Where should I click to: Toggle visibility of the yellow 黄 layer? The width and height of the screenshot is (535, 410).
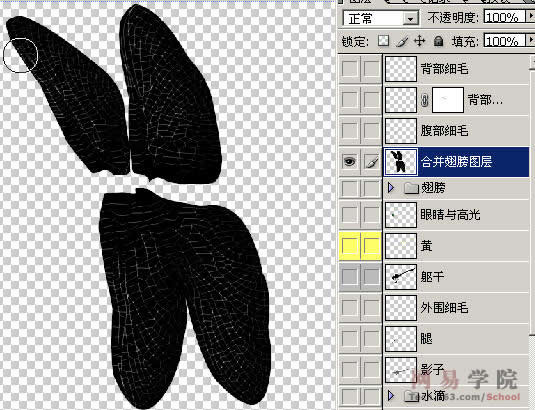point(349,246)
